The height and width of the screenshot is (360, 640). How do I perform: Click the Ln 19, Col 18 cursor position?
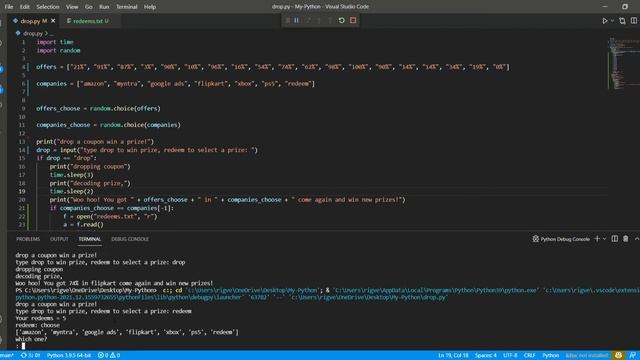pyautogui.click(x=453, y=356)
